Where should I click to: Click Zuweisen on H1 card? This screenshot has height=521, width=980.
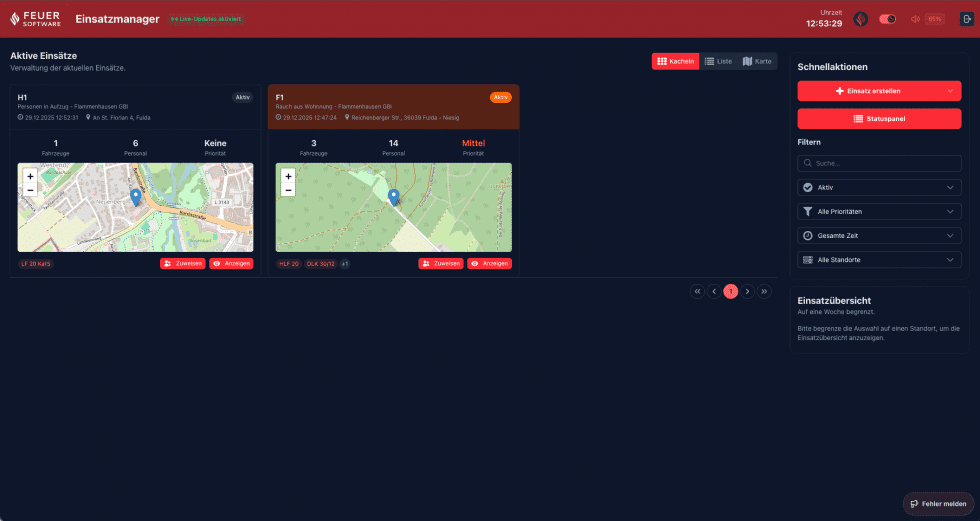click(x=182, y=264)
